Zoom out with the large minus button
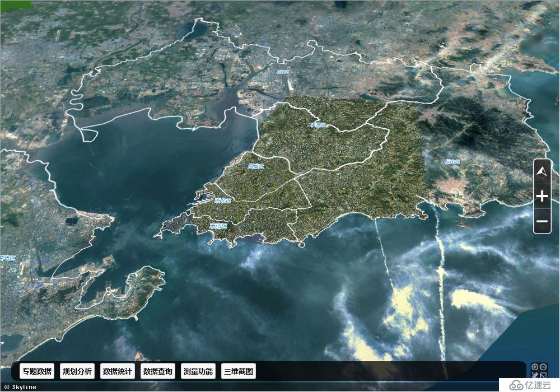This screenshot has width=560, height=392. tap(542, 221)
